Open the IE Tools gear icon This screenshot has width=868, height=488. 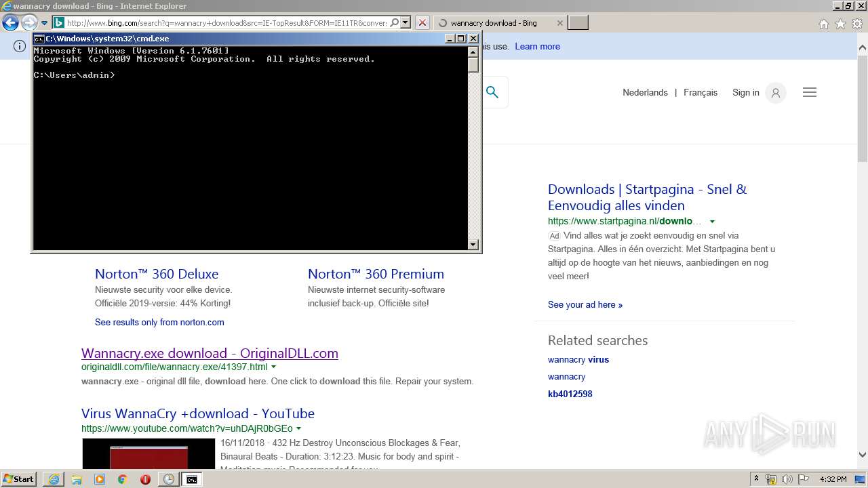[x=857, y=24]
